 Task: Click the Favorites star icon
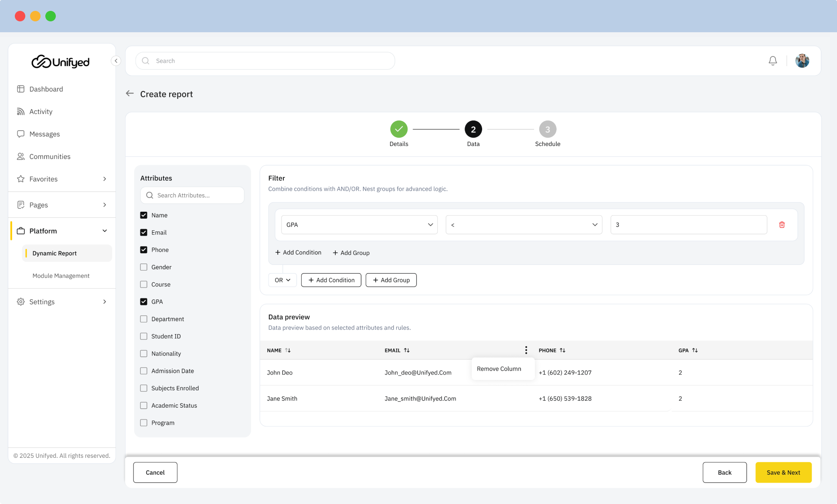coord(20,179)
